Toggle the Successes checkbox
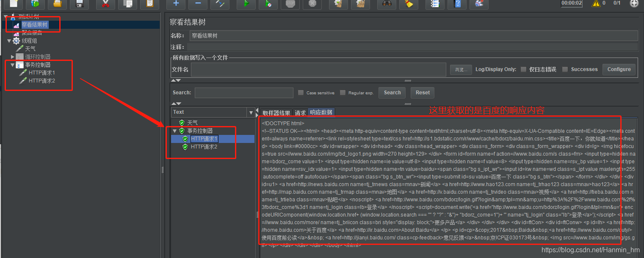Viewport: 644px width, 258px height. 565,69
